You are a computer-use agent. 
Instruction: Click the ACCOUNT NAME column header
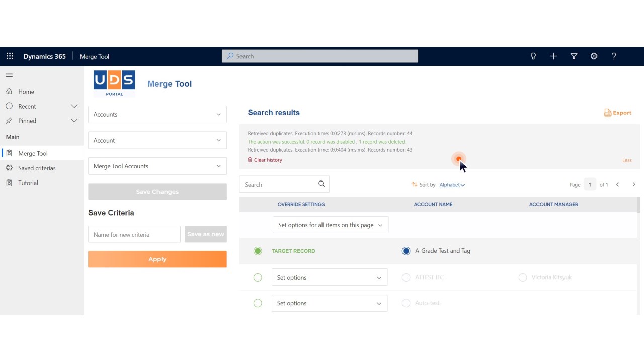tap(433, 204)
